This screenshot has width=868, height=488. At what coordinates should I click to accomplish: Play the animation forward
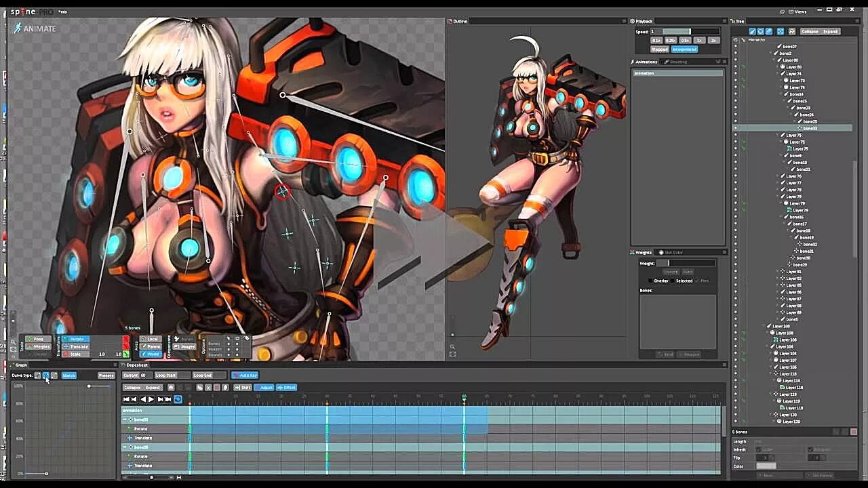(x=151, y=399)
